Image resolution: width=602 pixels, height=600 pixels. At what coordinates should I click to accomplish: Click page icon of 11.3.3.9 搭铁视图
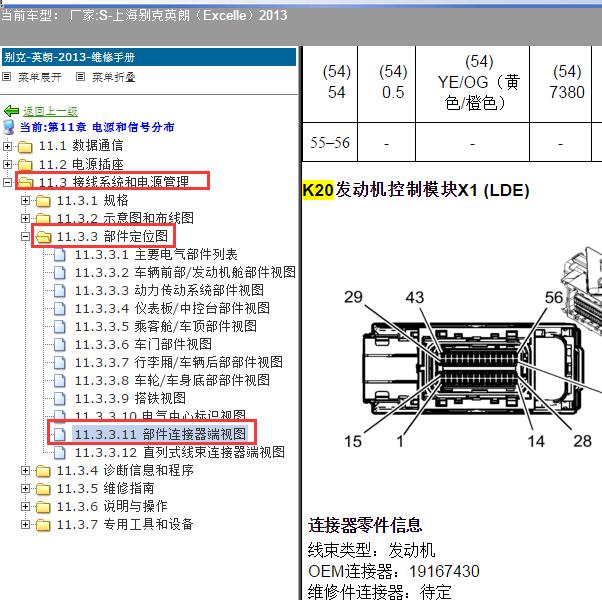point(60,398)
